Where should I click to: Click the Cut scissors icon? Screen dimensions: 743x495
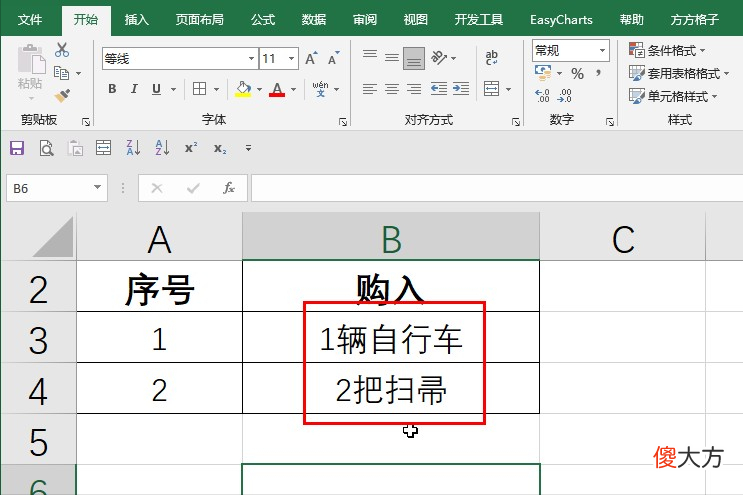(62, 50)
